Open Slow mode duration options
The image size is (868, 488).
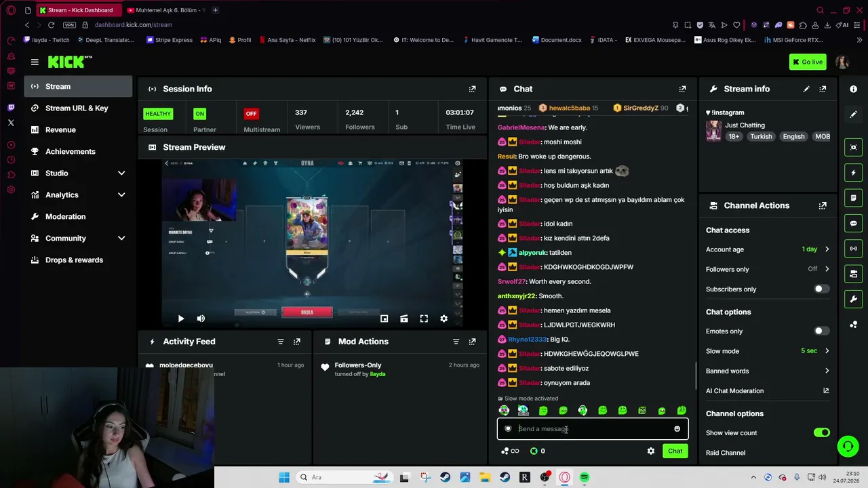[x=768, y=351]
